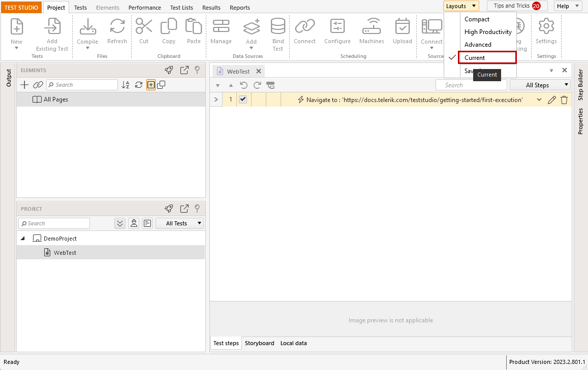588x370 pixels.
Task: Click the rocket icon in Project header
Action: pos(169,209)
